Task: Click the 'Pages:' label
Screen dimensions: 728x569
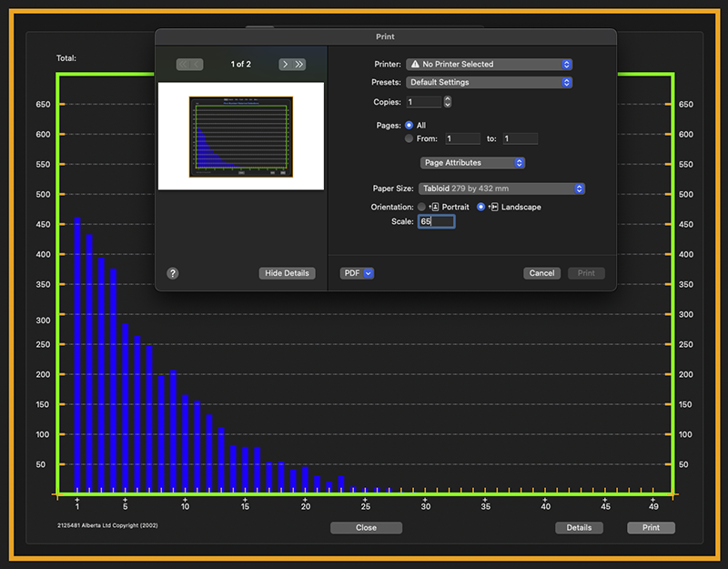Action: click(389, 126)
